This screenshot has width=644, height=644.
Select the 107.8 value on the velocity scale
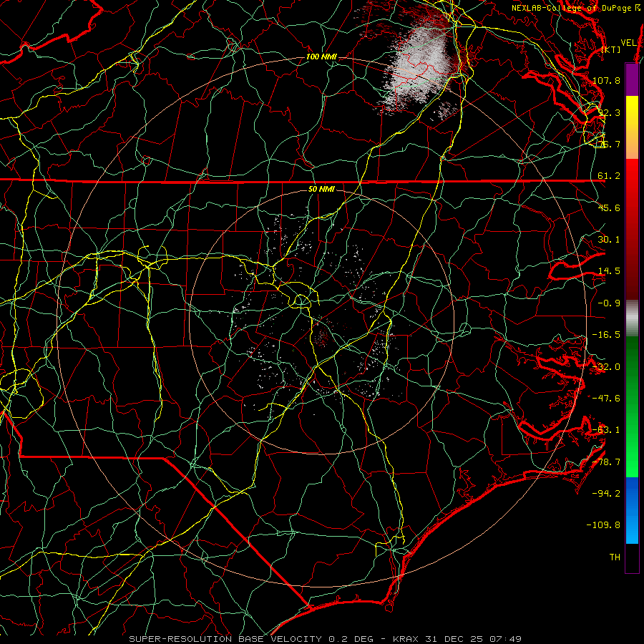click(606, 80)
